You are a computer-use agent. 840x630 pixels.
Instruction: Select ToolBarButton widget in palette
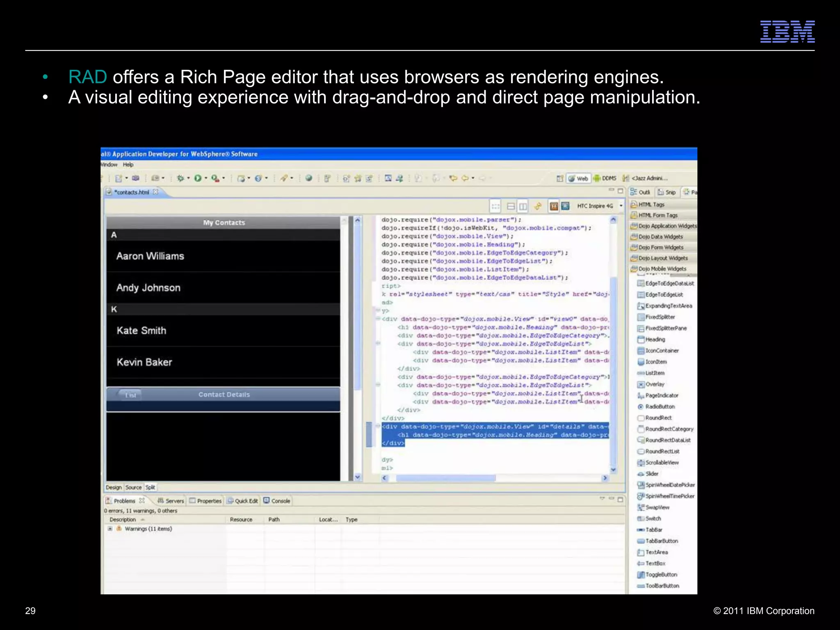click(x=658, y=586)
